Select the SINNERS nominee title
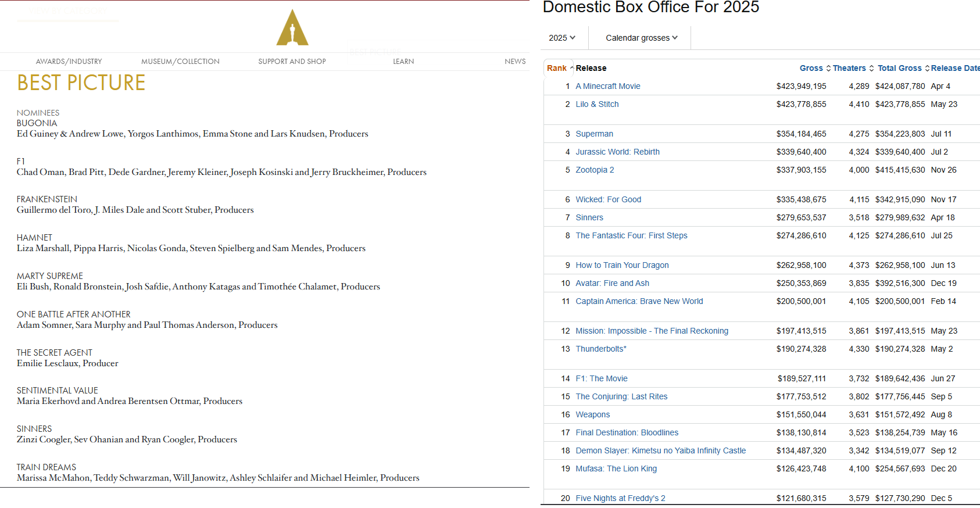This screenshot has height=508, width=980. (34, 429)
